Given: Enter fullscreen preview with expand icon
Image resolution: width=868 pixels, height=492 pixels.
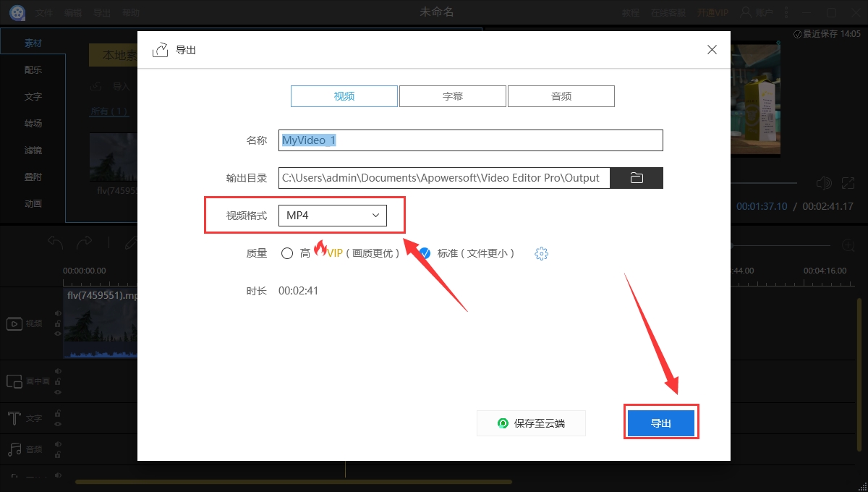Looking at the screenshot, I should [x=849, y=184].
